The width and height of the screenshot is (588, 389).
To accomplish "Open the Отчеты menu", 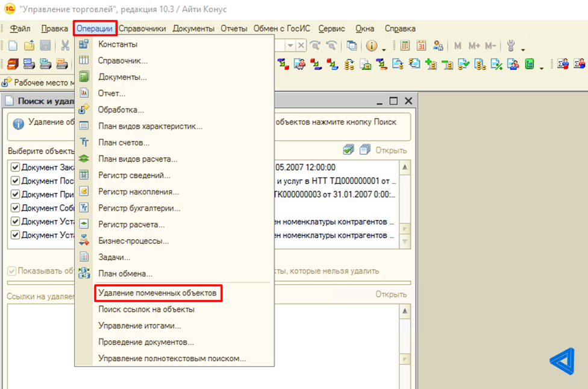I will point(234,28).
